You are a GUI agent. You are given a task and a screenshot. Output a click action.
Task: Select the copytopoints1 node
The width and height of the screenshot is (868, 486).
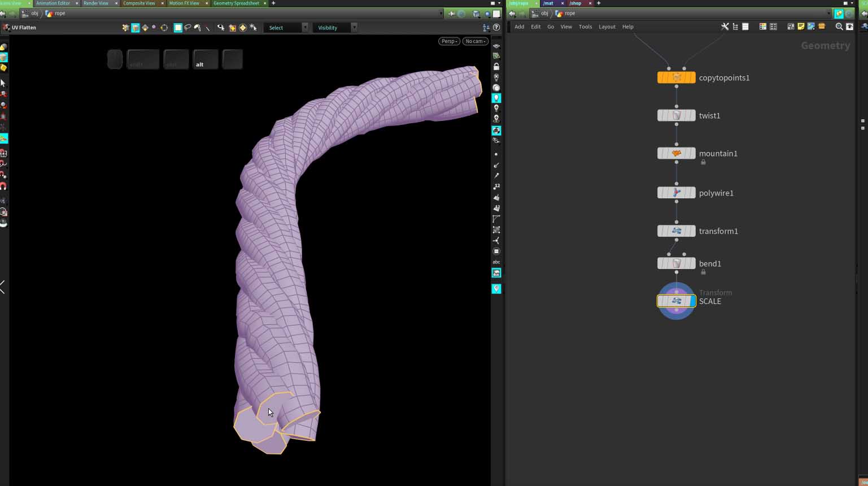coord(676,78)
